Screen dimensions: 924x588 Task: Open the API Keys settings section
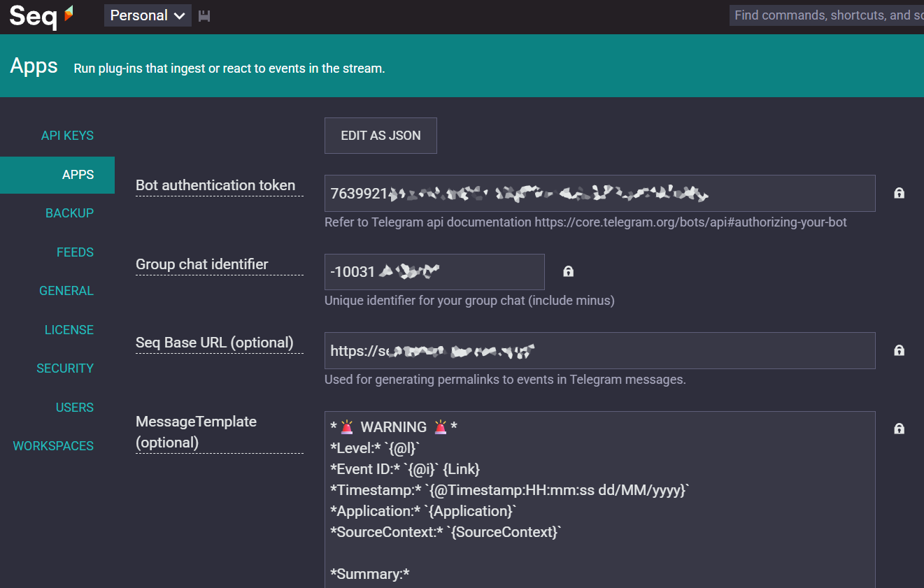coord(67,136)
